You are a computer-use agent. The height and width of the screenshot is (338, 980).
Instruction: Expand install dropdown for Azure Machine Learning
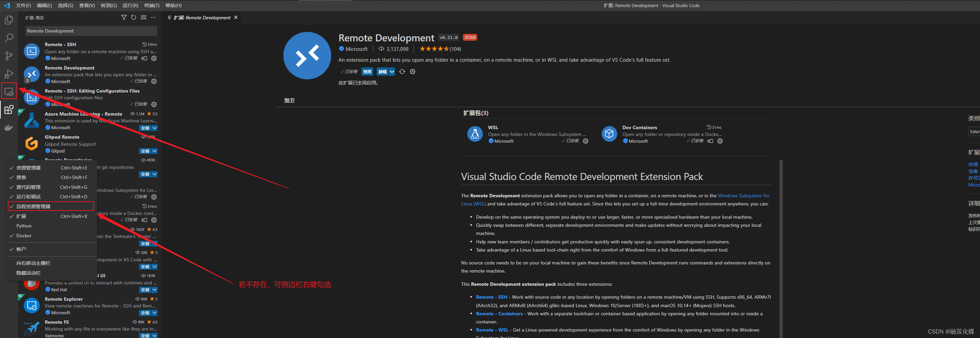154,128
